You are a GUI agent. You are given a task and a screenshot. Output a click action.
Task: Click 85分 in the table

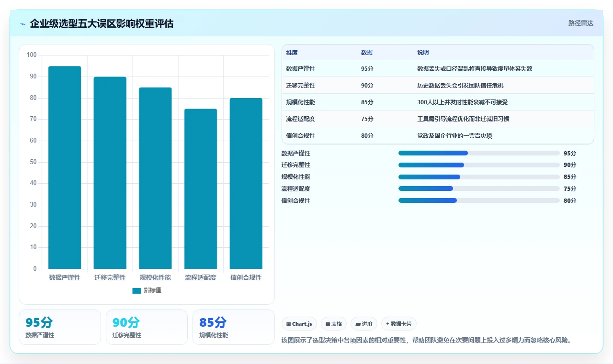point(367,102)
